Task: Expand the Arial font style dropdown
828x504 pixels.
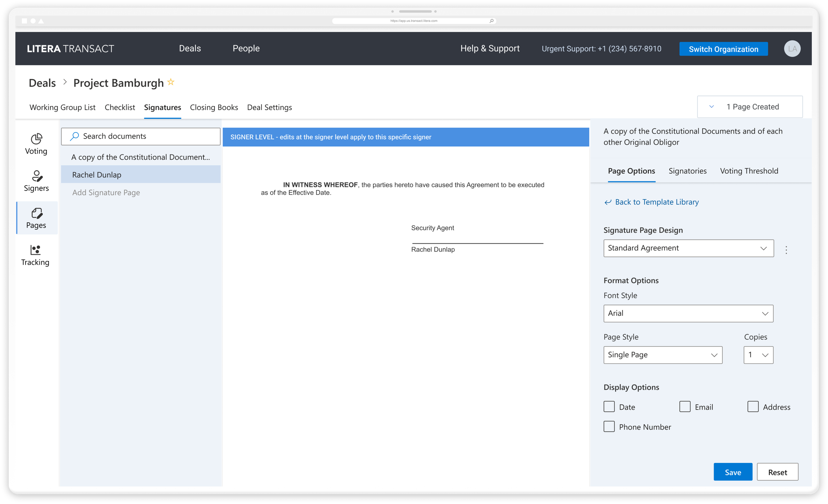Action: tap(688, 313)
